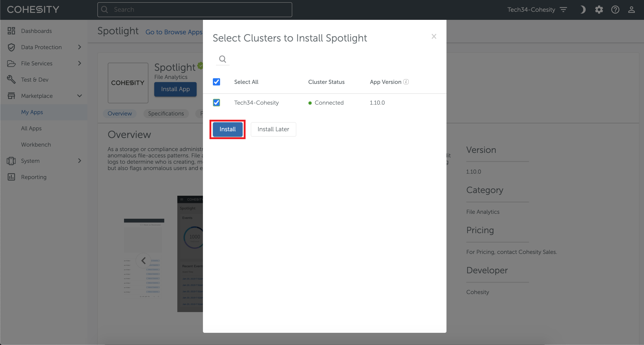Click the Test & Dev wrench icon
This screenshot has width=644, height=345.
[11, 80]
